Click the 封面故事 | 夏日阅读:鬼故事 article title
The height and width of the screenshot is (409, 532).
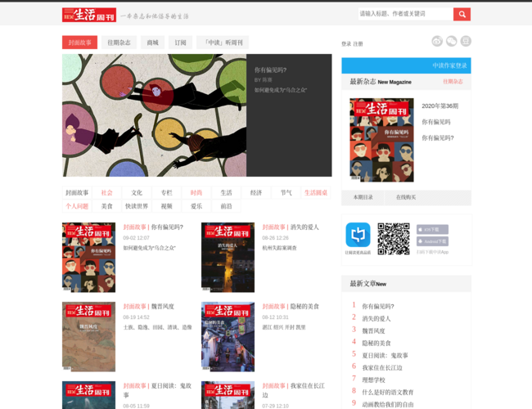[x=157, y=390]
